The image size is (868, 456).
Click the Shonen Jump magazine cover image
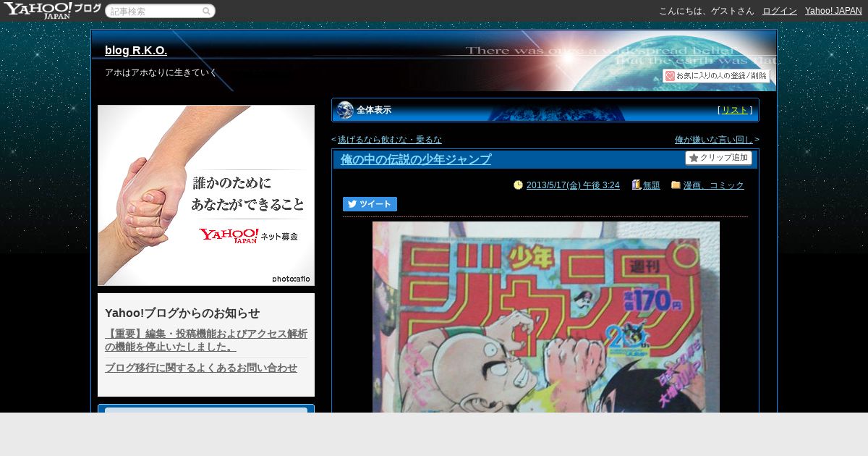pyautogui.click(x=546, y=317)
